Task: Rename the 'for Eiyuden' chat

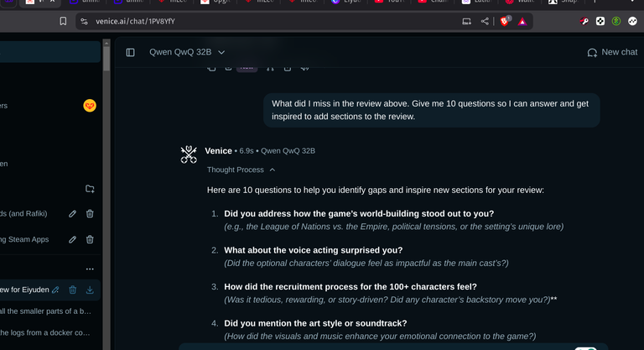Action: pyautogui.click(x=55, y=290)
